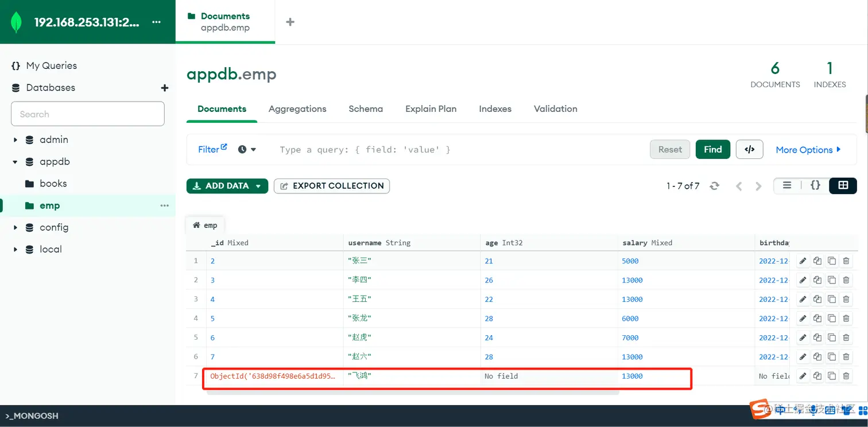Click the query filter input

tap(459, 150)
